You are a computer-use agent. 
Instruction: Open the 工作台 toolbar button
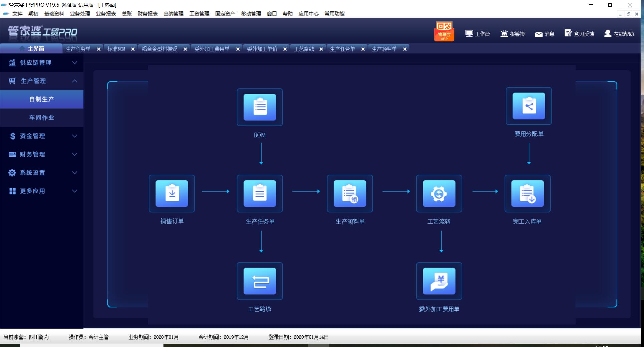pyautogui.click(x=477, y=34)
